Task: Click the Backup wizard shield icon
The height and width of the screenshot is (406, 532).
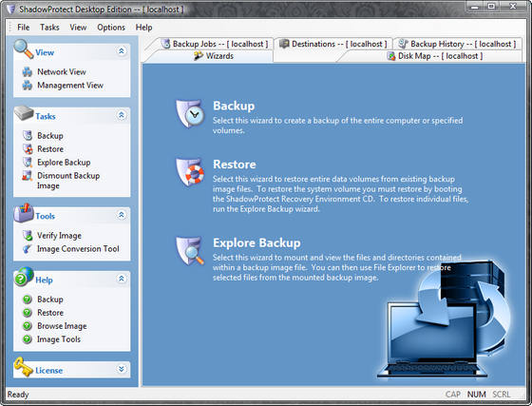Action: (190, 114)
